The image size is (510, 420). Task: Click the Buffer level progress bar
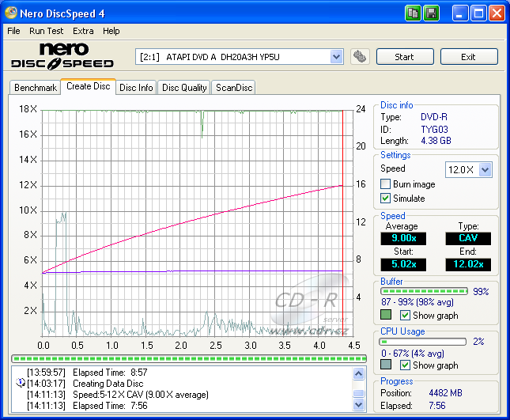pyautogui.click(x=424, y=291)
